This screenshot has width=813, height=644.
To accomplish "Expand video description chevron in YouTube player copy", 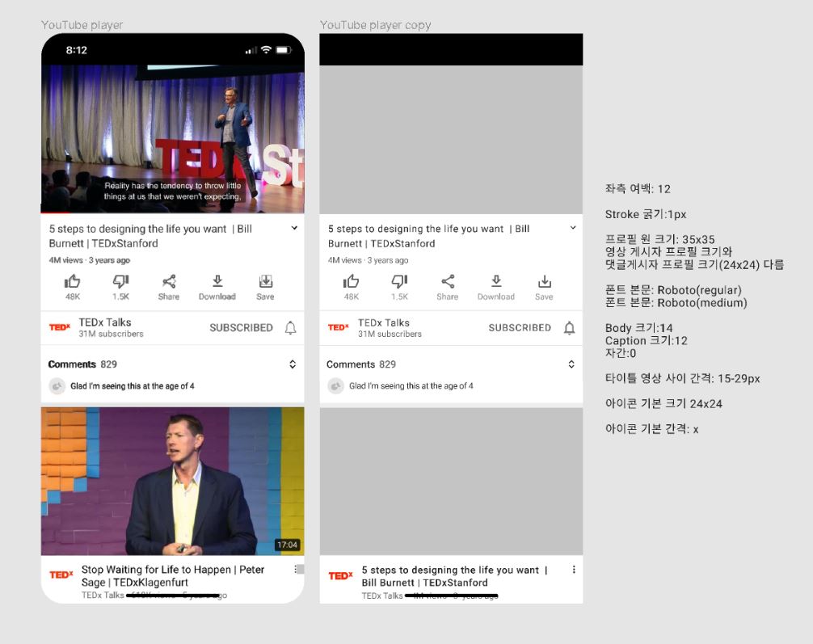I will 573,228.
